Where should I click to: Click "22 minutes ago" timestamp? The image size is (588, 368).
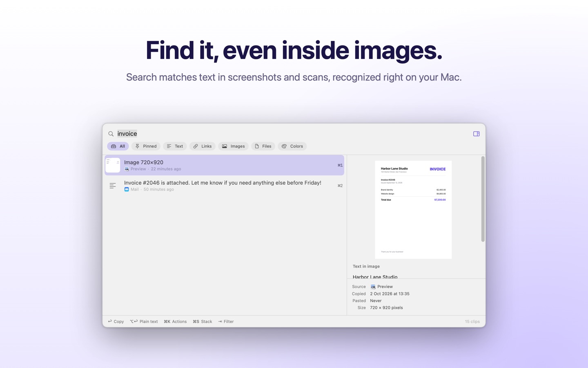pyautogui.click(x=166, y=169)
